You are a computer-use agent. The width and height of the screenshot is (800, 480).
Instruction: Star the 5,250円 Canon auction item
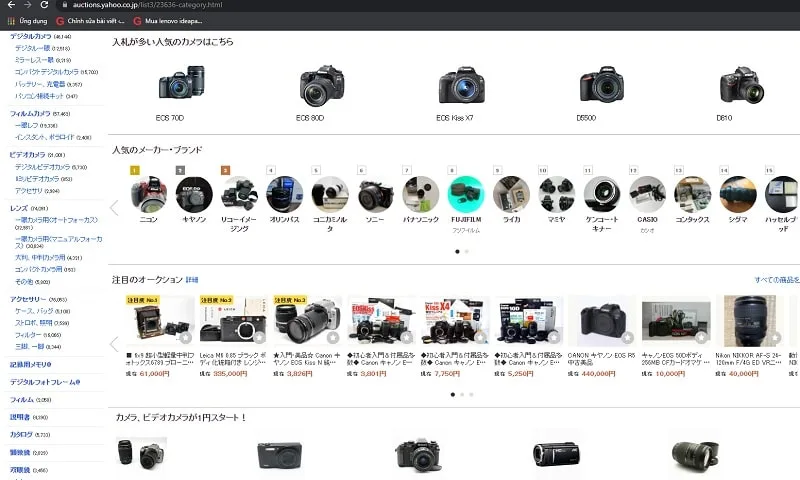(x=554, y=338)
